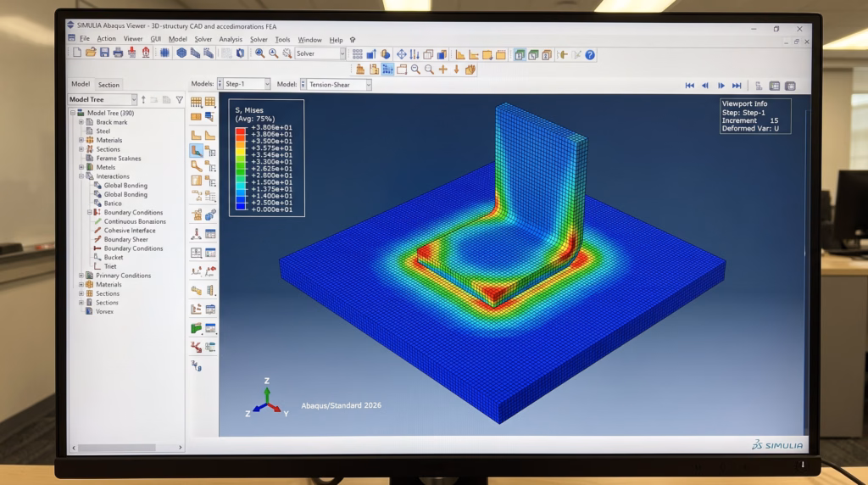Click the first XY plot chart icon in top toolbar
This screenshot has width=868, height=485.
(x=460, y=54)
